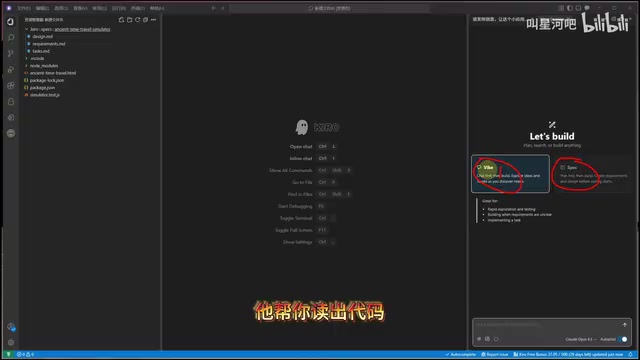Open package-lock.json file
Screen dimensions: 640x360
click(47, 80)
